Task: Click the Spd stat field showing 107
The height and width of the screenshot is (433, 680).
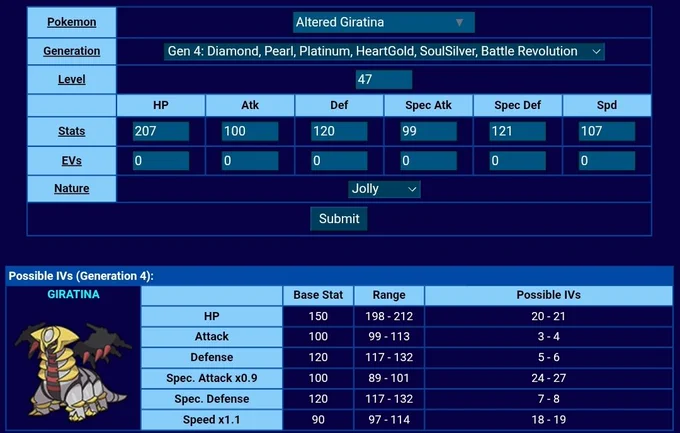Action: (x=607, y=131)
